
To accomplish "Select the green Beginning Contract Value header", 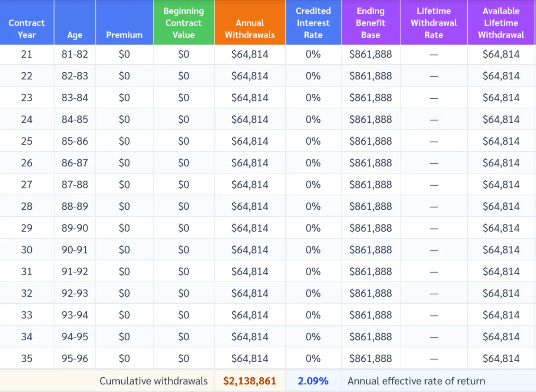I will [184, 23].
